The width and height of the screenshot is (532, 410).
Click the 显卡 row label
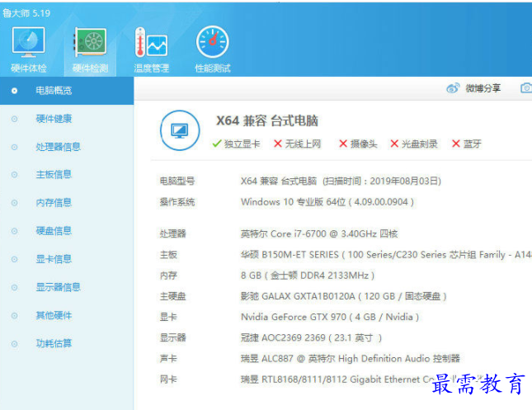(x=168, y=317)
